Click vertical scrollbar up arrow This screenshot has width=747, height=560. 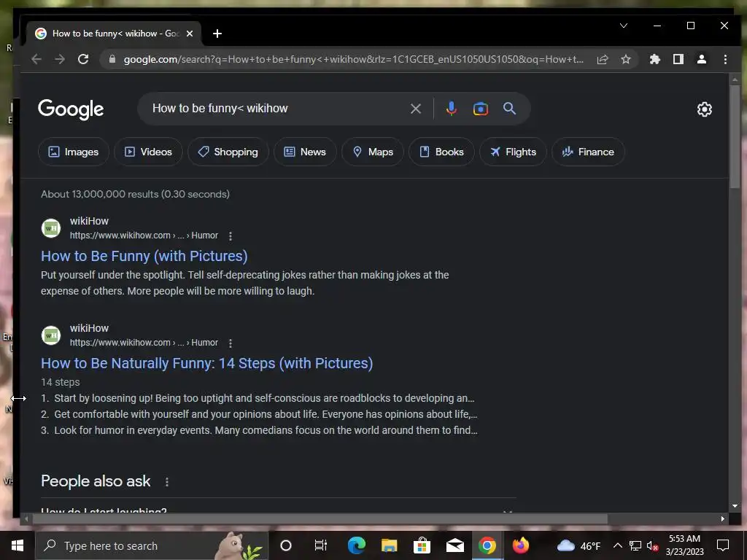pyautogui.click(x=735, y=79)
